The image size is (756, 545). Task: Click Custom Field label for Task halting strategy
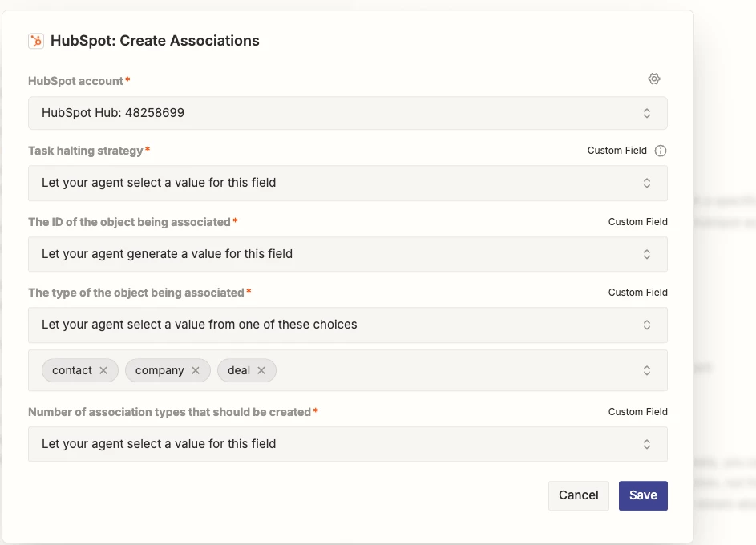point(617,151)
